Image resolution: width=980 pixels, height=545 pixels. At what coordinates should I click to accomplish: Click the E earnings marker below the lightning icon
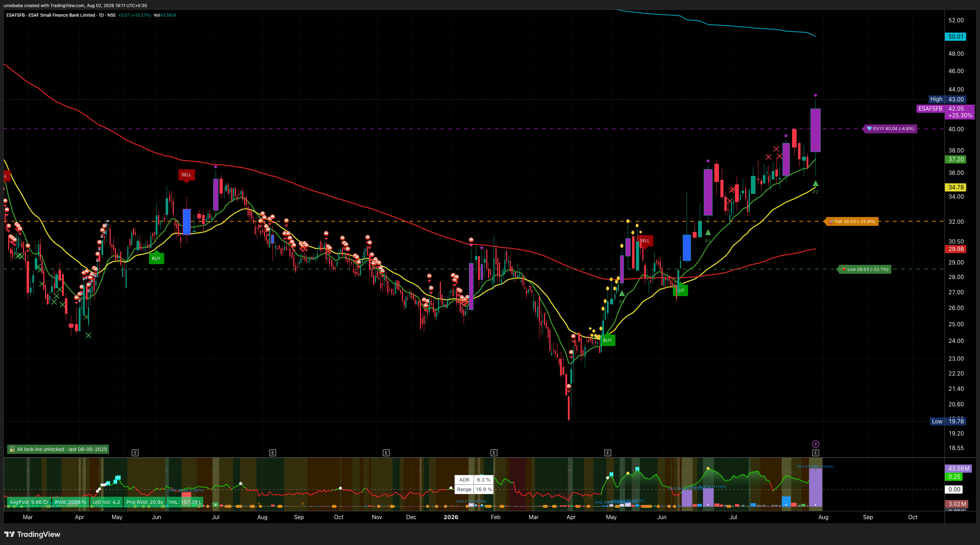[815, 452]
